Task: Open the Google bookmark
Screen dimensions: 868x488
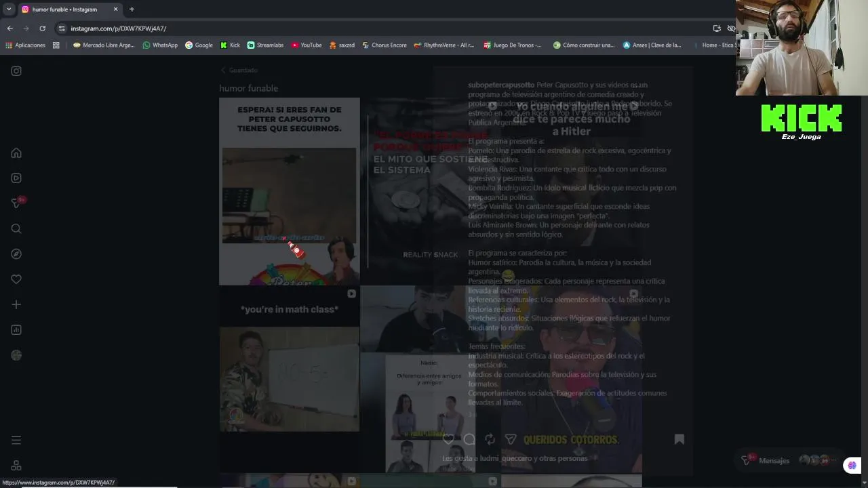Action: 199,45
